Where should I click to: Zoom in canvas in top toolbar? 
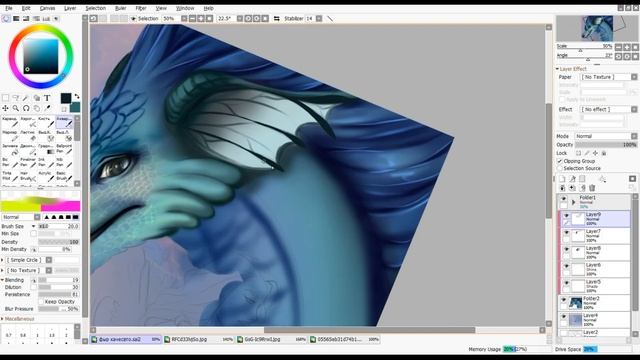pos(201,18)
